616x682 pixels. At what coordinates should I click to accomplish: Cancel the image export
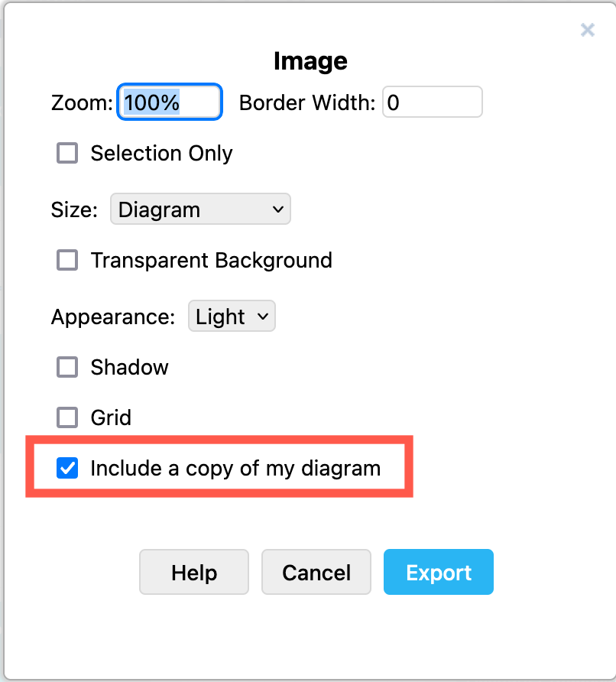[x=316, y=573]
